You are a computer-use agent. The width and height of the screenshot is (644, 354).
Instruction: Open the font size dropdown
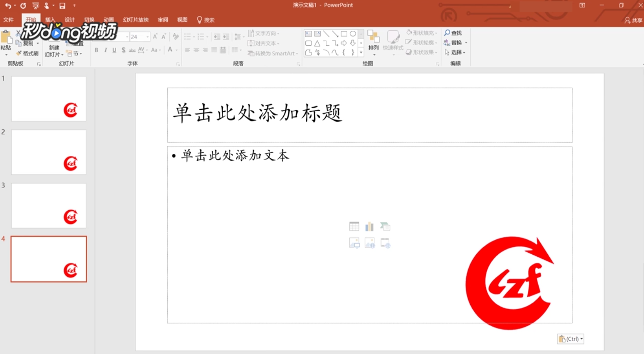(147, 37)
